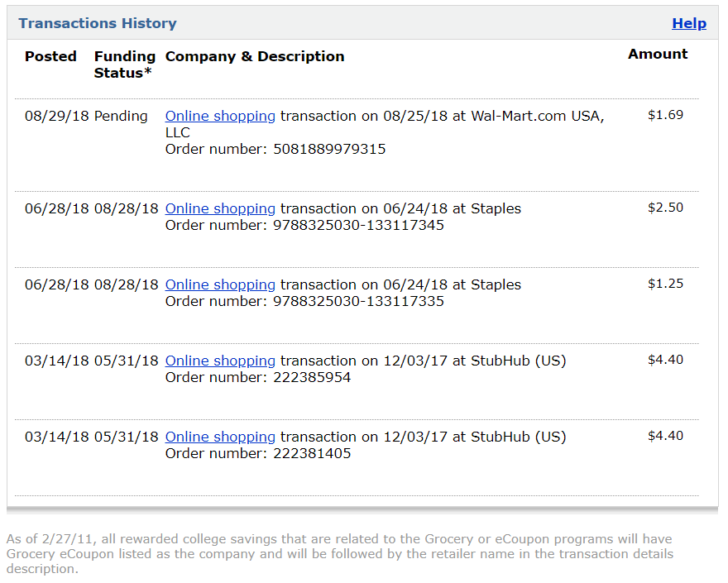The width and height of the screenshot is (728, 583).
Task: Open Online shopping link for StubHub order 222381405
Action: click(220, 437)
